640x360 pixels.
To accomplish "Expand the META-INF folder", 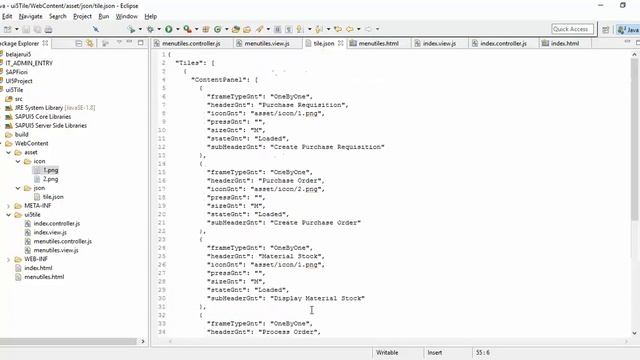I will [9, 206].
